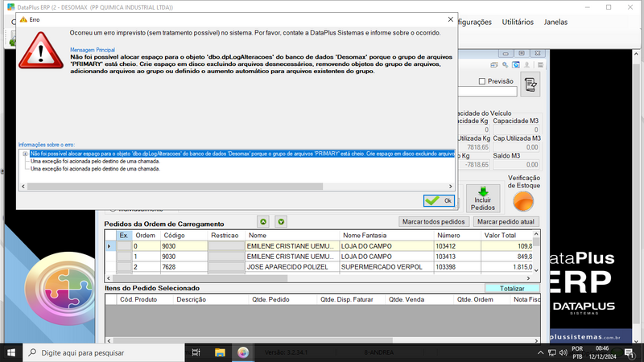Click Incluir Pedidos button

(x=483, y=199)
